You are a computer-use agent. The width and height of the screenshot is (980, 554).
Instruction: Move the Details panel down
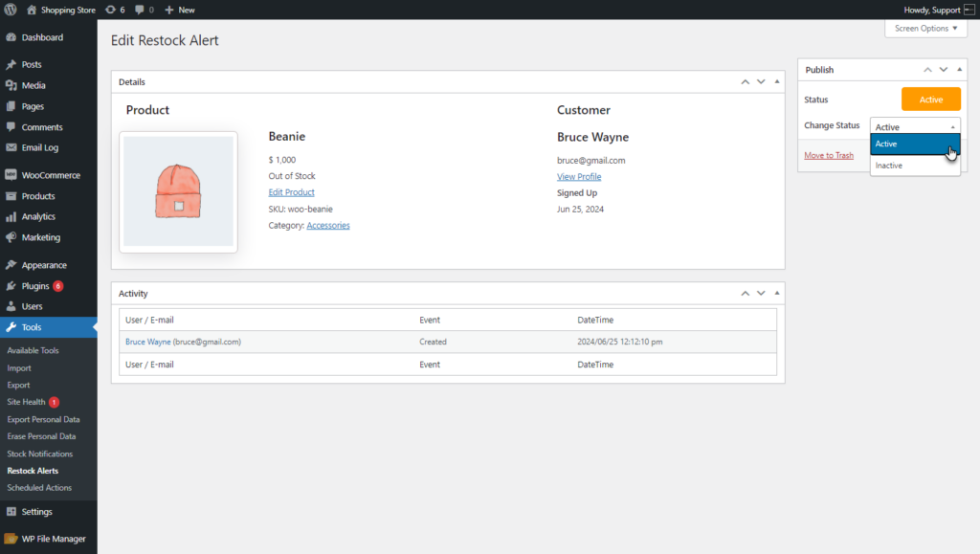pos(761,82)
